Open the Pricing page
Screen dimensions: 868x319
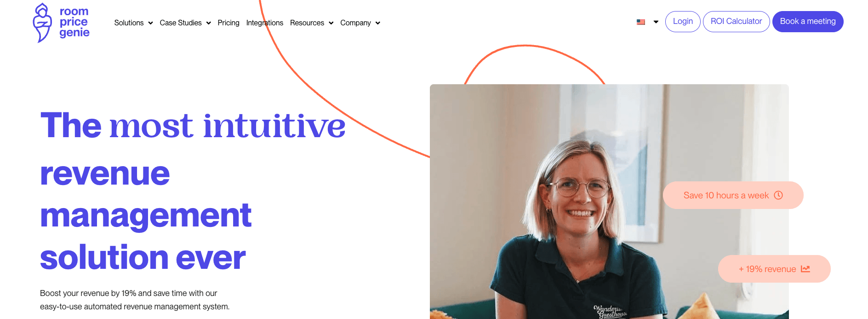click(x=228, y=23)
